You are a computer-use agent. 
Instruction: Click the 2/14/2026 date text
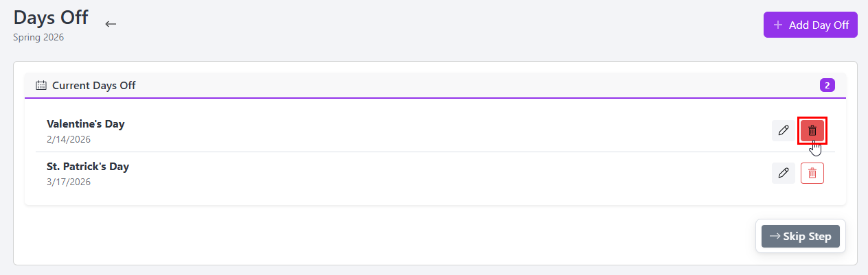(x=68, y=139)
